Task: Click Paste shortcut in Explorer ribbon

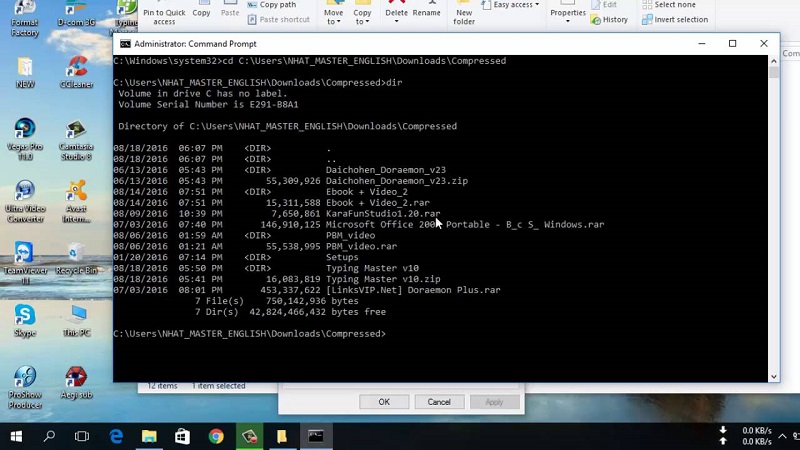Action: pos(279,19)
